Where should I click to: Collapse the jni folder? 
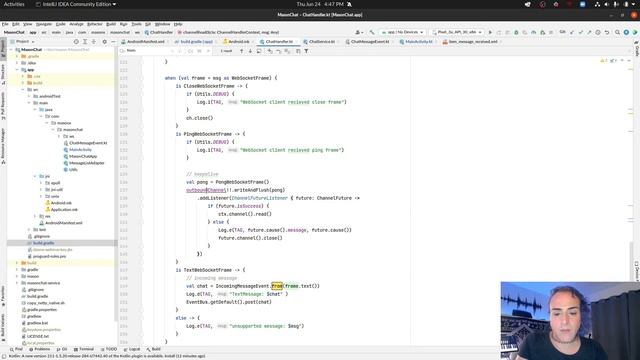(x=35, y=176)
